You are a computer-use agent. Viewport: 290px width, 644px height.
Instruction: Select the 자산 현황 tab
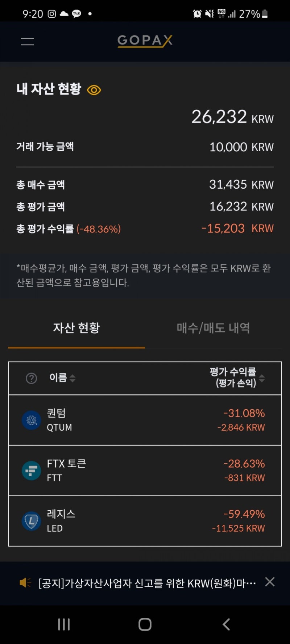coord(76,327)
